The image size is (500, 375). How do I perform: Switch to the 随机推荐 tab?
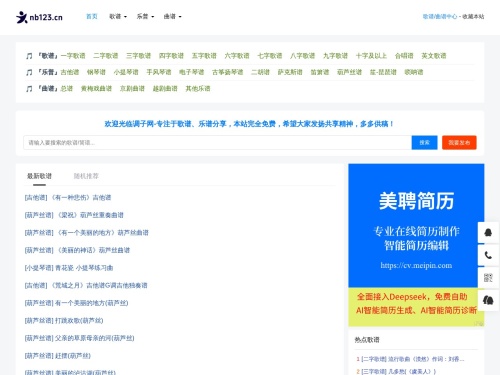coord(86,176)
